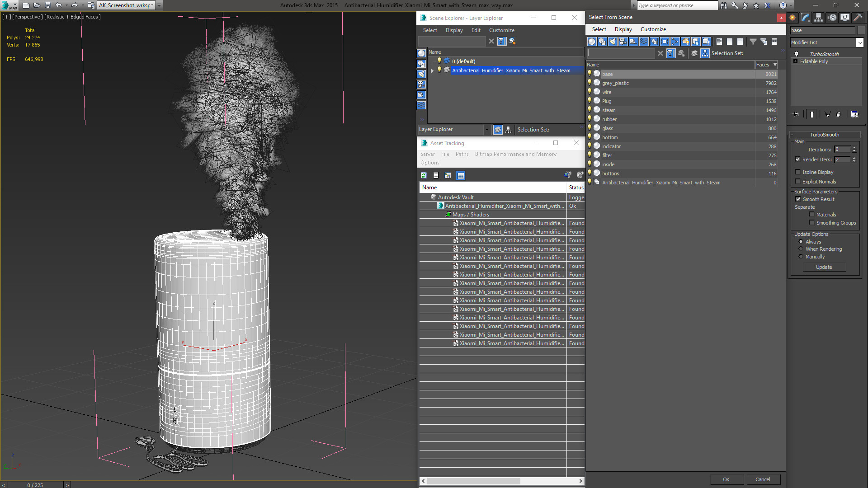Switch to Display tab in Select From Scene
The image size is (868, 488).
click(623, 28)
